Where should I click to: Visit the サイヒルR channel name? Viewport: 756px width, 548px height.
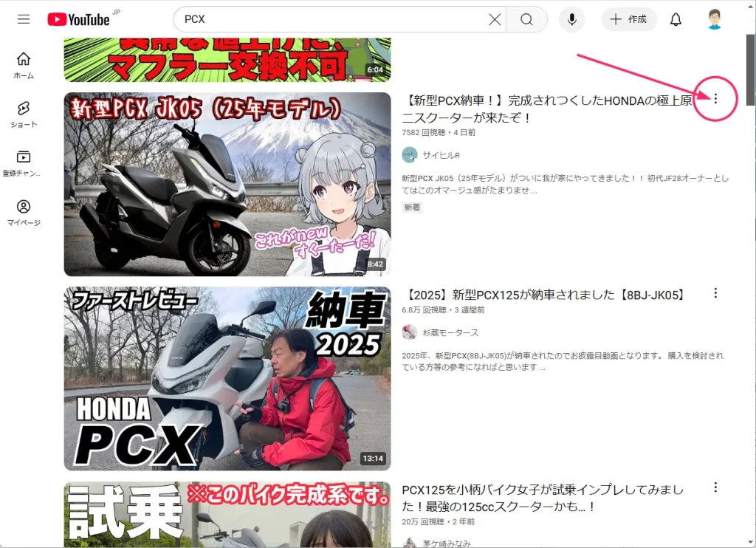(x=441, y=155)
